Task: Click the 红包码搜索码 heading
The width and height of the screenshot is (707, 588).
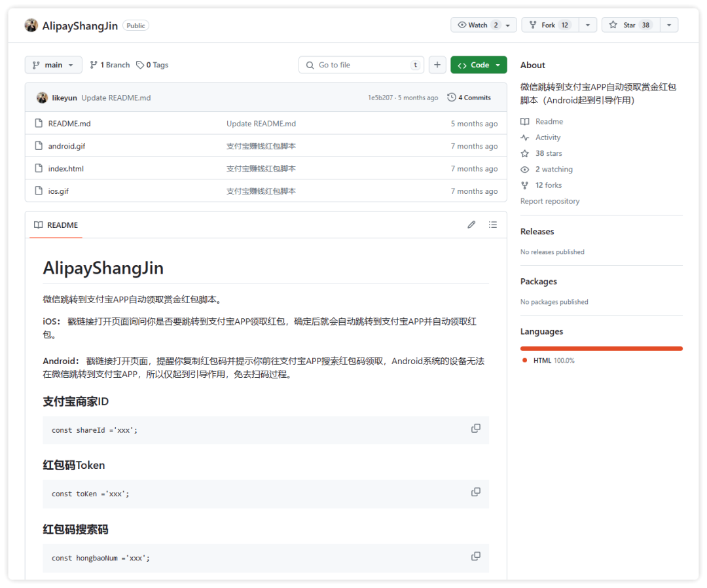Action: coord(76,529)
